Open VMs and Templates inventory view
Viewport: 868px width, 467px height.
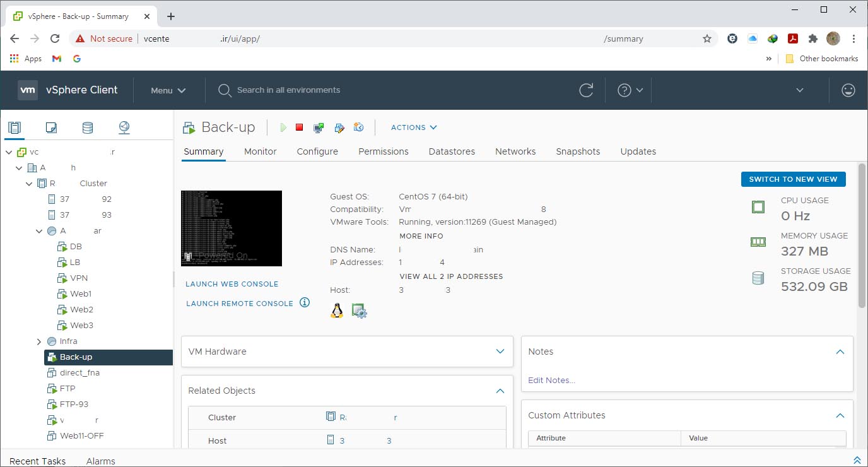point(51,128)
